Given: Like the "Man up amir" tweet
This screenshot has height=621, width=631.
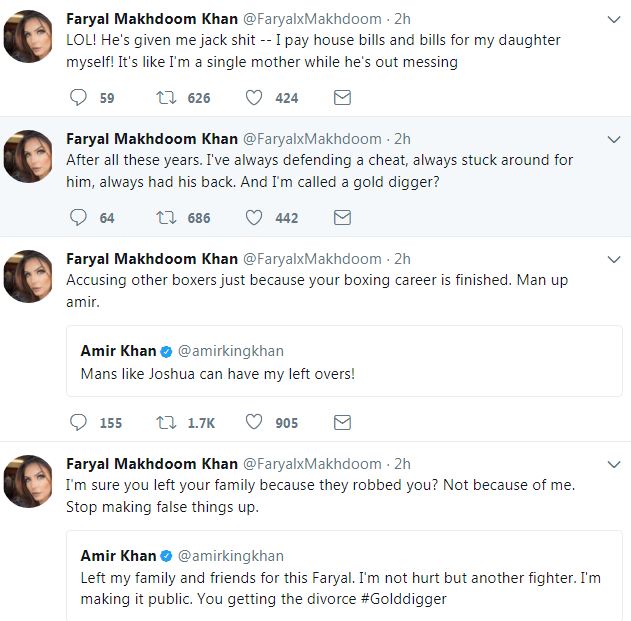Looking at the screenshot, I should 254,422.
